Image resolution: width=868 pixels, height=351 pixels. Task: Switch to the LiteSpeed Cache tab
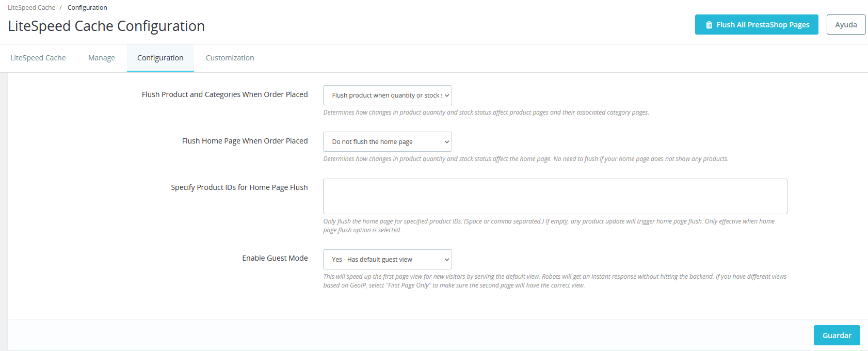(x=38, y=58)
